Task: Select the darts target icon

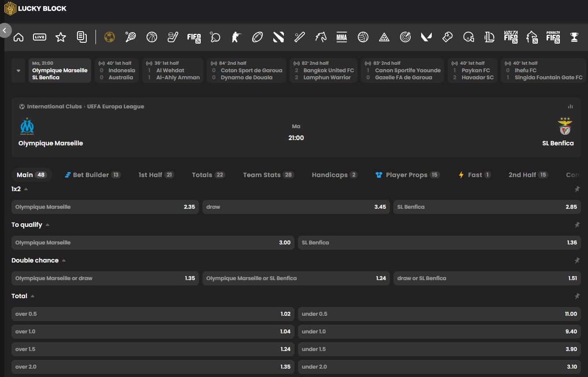Action: point(405,37)
